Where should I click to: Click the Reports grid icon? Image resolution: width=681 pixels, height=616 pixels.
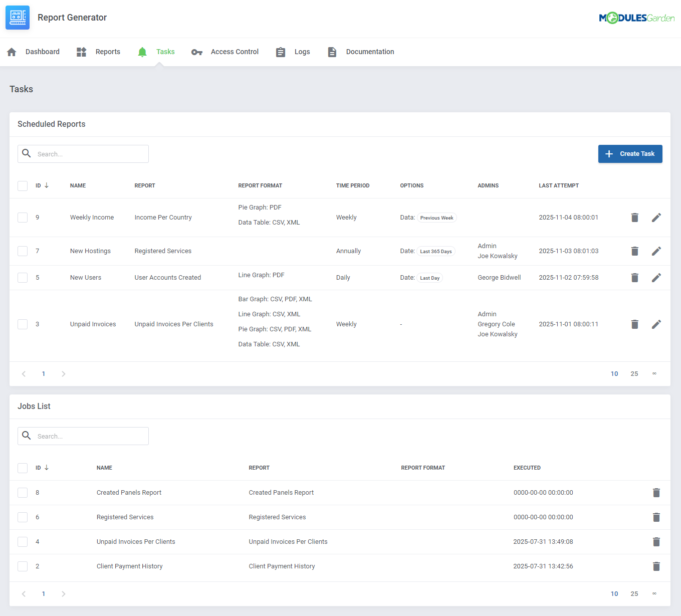[x=81, y=52]
